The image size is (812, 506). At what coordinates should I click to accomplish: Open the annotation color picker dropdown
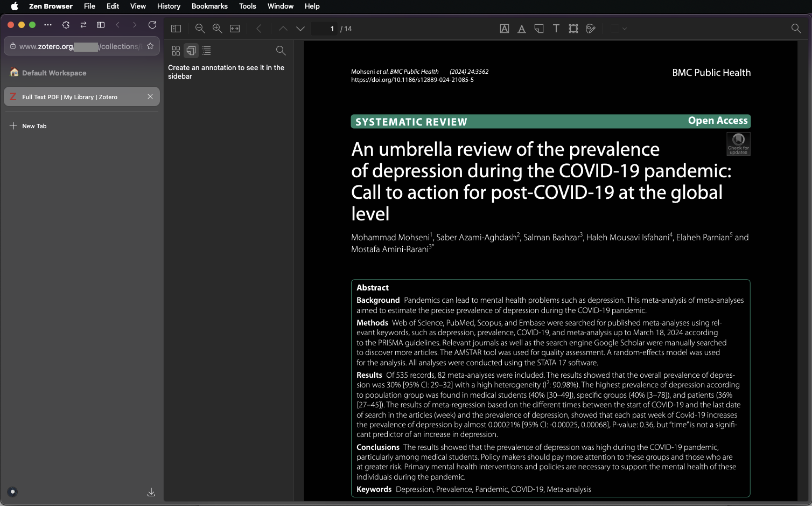coord(619,29)
